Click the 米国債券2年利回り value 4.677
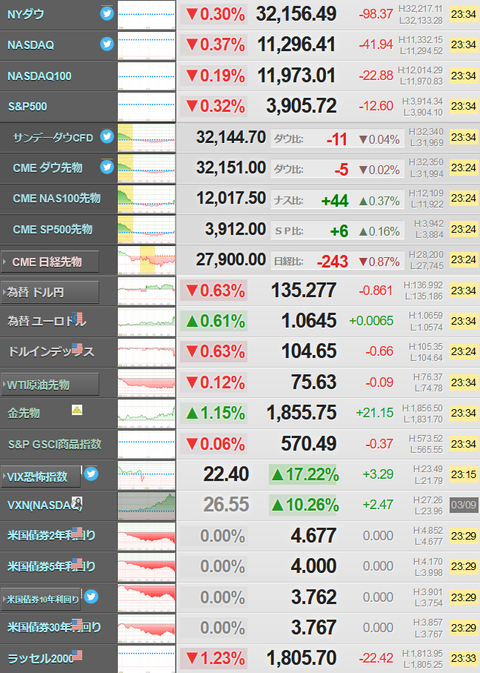This screenshot has width=480, height=673. pyautogui.click(x=314, y=536)
